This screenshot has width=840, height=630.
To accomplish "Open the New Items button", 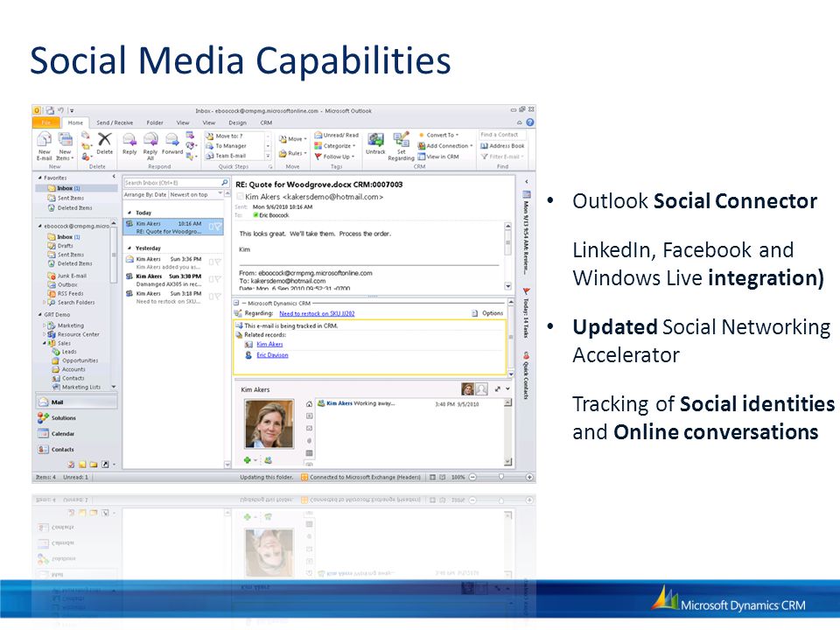I will [65, 146].
